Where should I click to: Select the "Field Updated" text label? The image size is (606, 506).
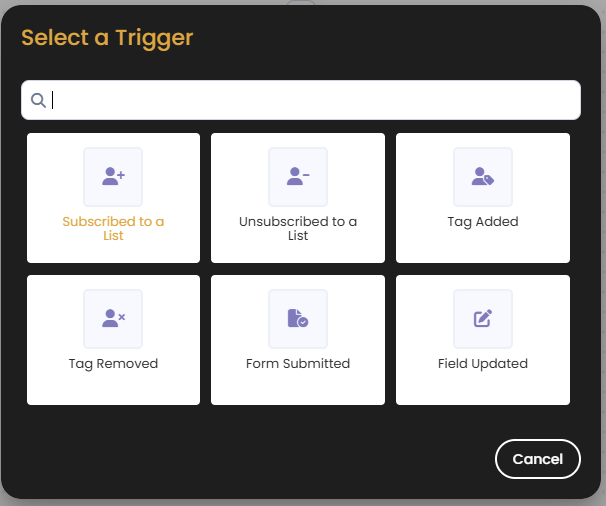point(483,364)
